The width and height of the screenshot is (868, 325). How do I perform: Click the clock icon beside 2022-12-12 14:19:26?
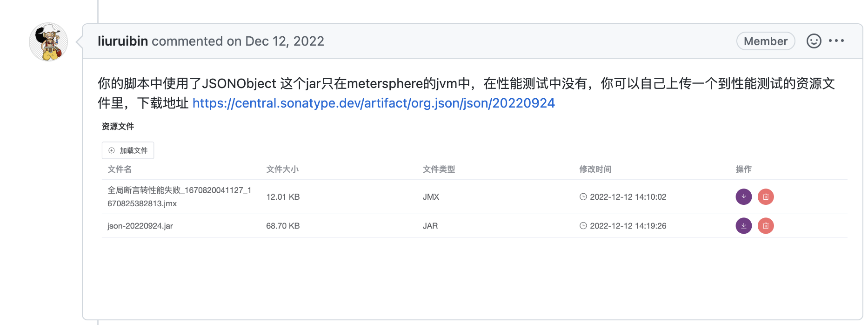tap(582, 226)
